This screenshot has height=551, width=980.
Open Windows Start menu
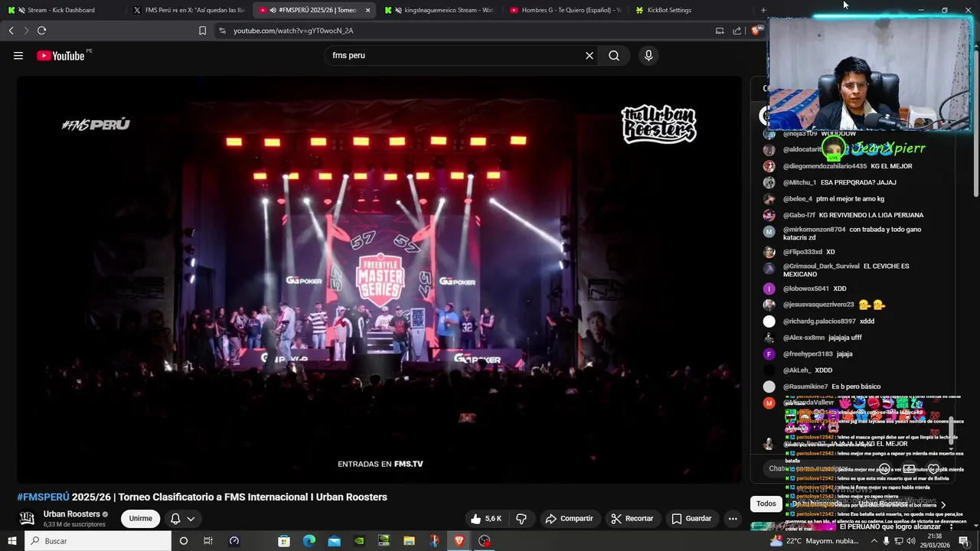point(11,541)
